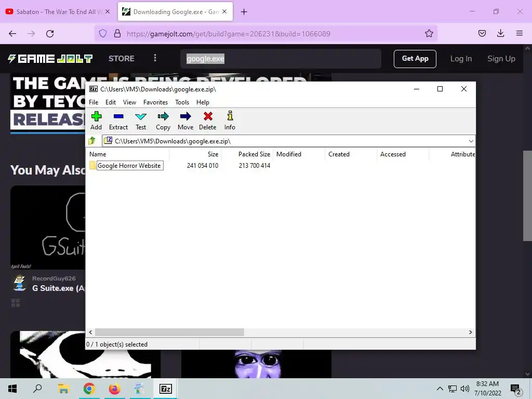Viewport: 532px width, 399px height.
Task: Open the Windows Start menu
Action: (12, 389)
